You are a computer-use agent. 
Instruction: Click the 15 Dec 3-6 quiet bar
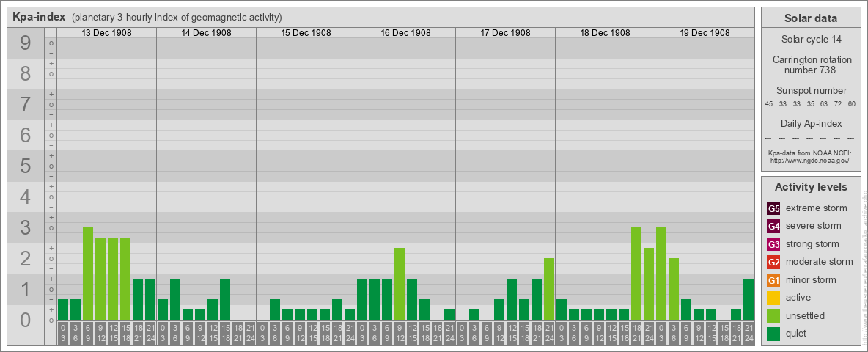[x=275, y=310]
